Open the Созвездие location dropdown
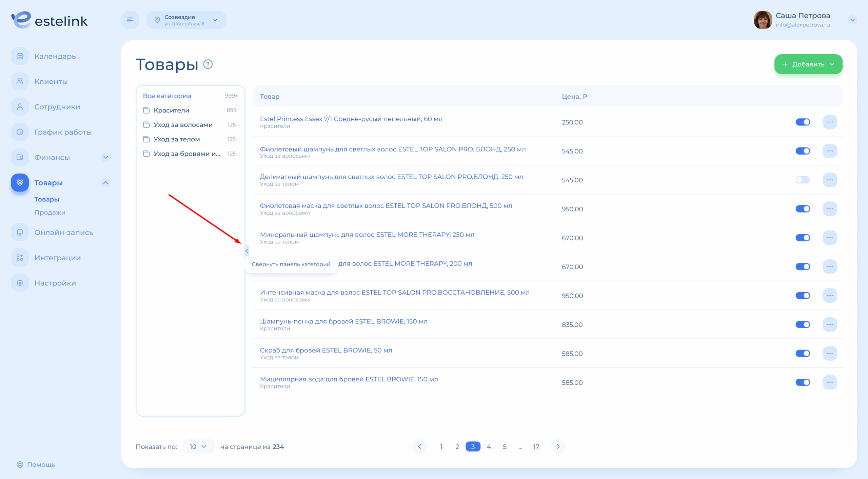 [x=186, y=20]
